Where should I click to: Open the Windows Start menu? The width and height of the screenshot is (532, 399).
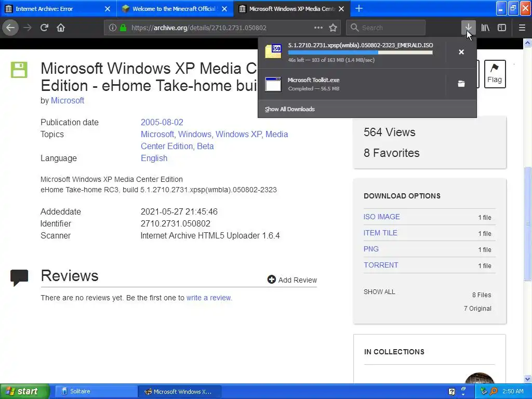click(x=25, y=391)
